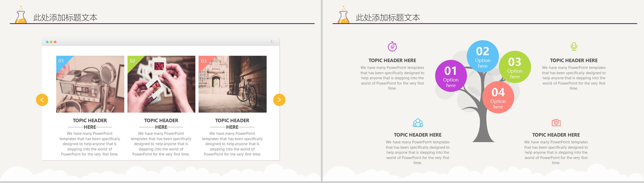Viewport: 644px width, 183px height.
Task: Click the blue 01 corner tag
Action: click(62, 62)
